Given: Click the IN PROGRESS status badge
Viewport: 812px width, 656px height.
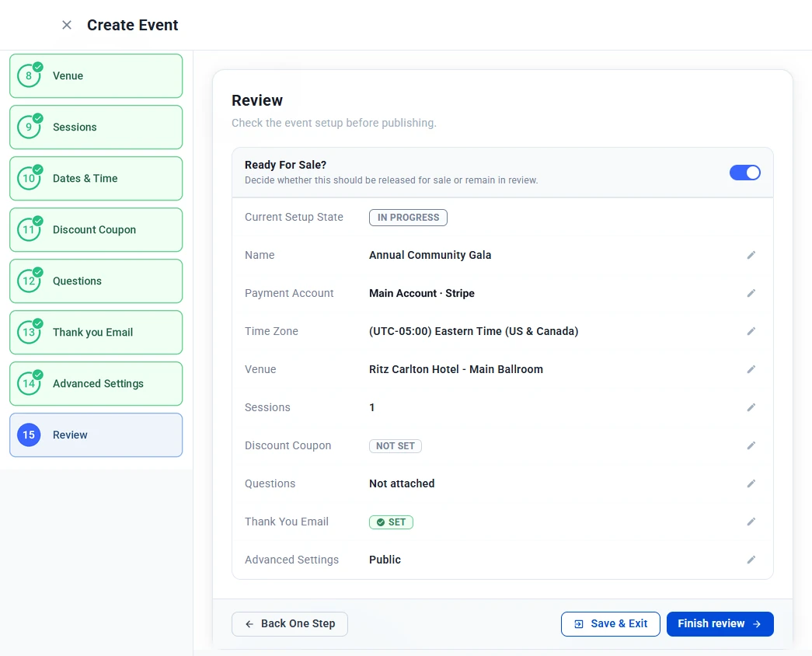Looking at the screenshot, I should tap(408, 218).
